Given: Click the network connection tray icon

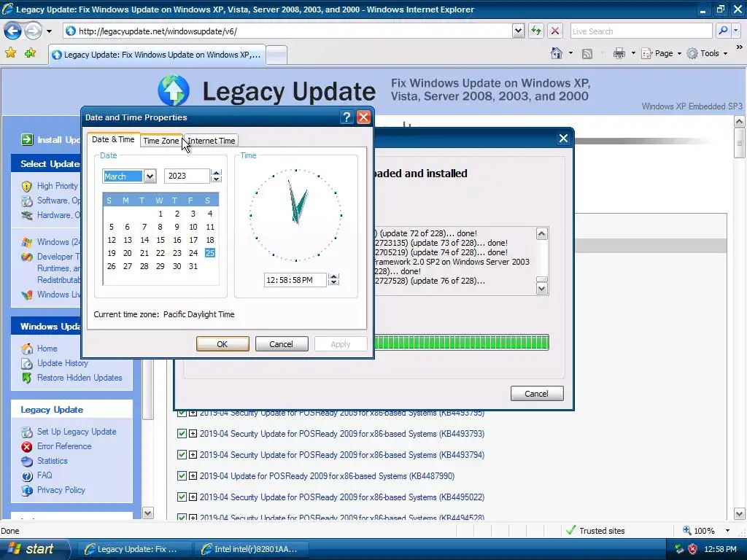Looking at the screenshot, I should [x=679, y=549].
